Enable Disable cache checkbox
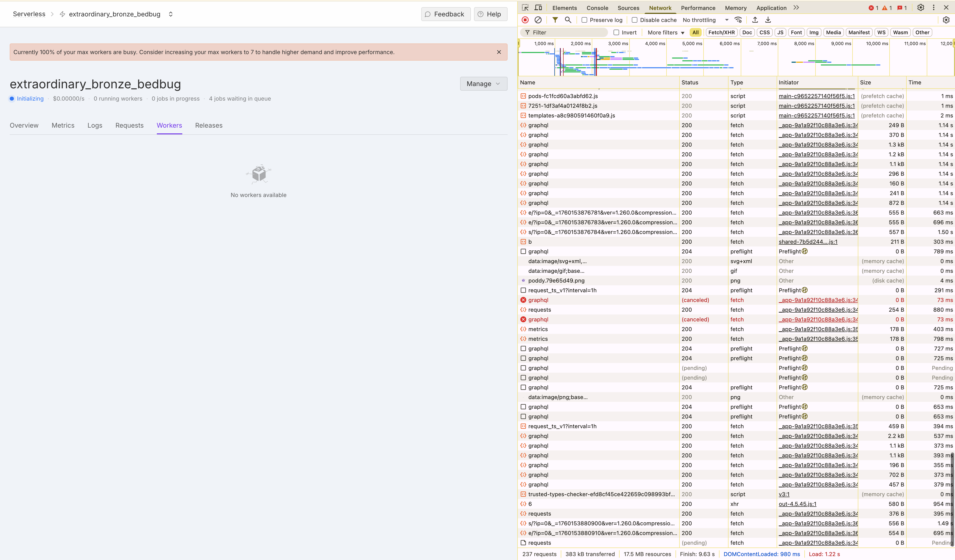The width and height of the screenshot is (955, 560). (x=634, y=20)
